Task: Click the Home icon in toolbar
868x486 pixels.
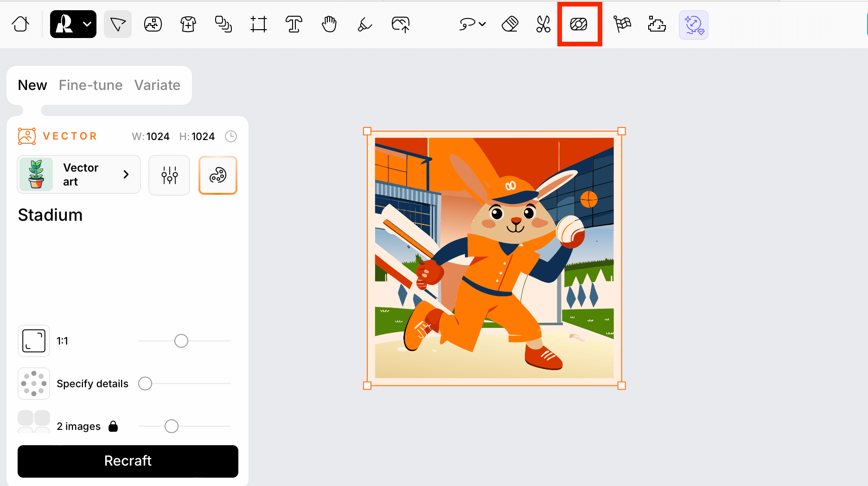Action: (x=20, y=24)
